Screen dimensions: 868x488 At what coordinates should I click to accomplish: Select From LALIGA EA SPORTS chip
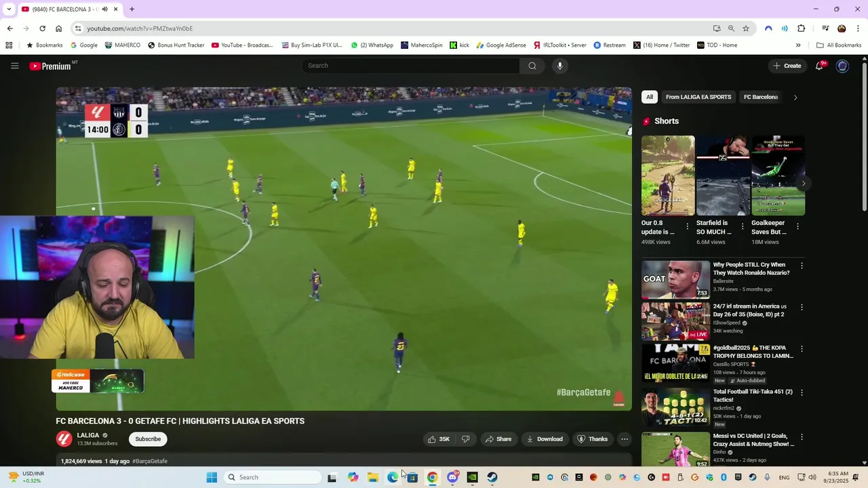698,97
